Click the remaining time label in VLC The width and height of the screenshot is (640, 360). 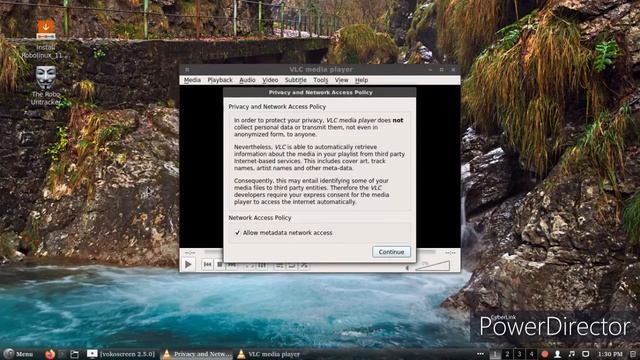(450, 253)
